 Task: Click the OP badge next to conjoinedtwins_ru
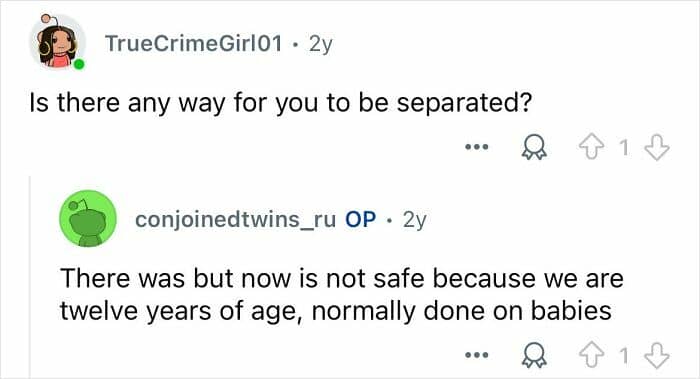coord(361,219)
